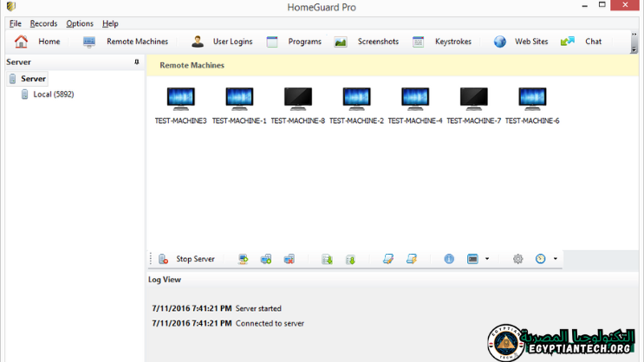Image resolution: width=644 pixels, height=362 pixels.
Task: Open the User Logins report
Action: [x=222, y=42]
